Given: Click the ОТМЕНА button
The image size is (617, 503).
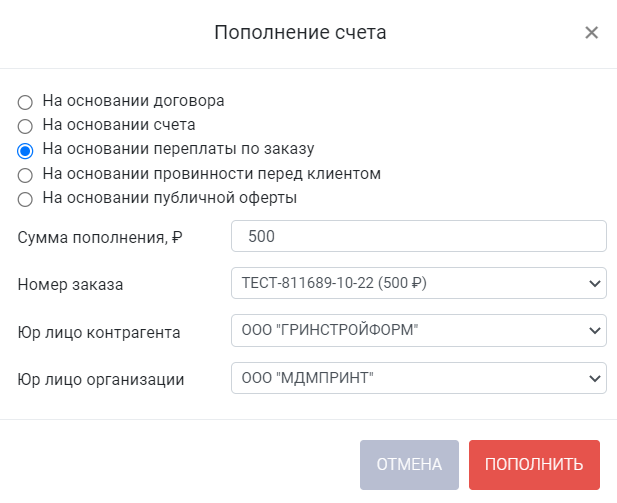Looking at the screenshot, I should (x=409, y=465).
